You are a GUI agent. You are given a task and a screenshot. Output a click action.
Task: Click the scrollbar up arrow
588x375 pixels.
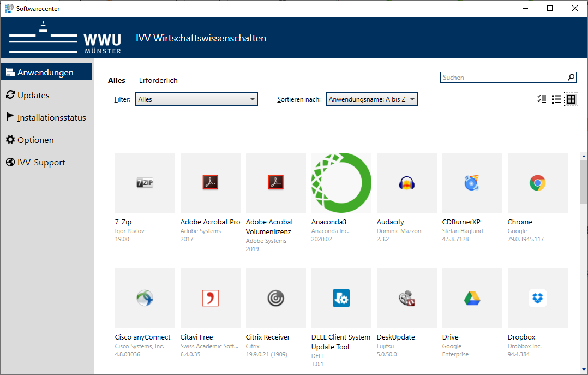(x=584, y=156)
